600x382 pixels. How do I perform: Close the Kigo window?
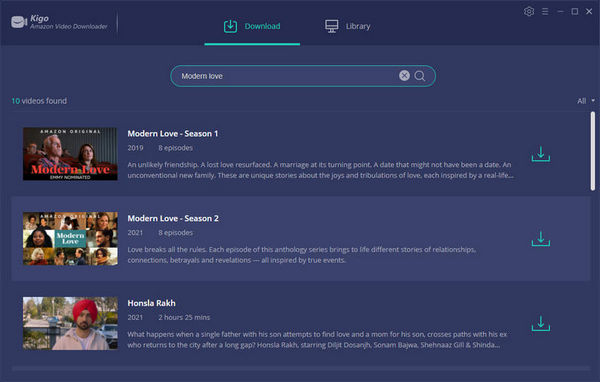(x=589, y=11)
